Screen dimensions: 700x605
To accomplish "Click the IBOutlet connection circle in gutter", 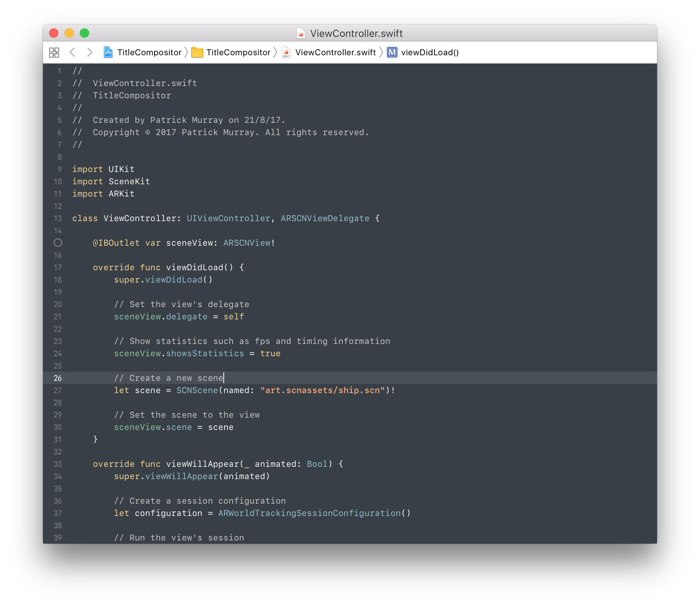I will [58, 243].
